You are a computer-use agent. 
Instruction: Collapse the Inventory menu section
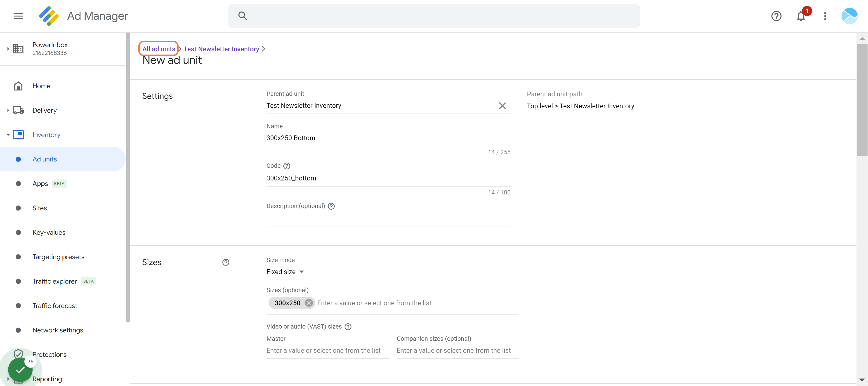coord(8,135)
